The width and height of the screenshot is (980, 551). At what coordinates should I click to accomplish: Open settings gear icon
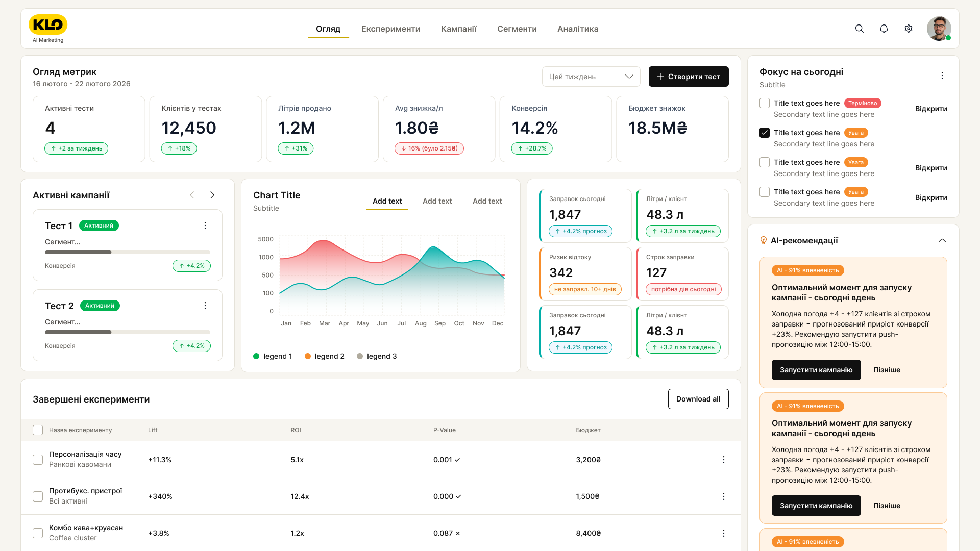pyautogui.click(x=909, y=29)
